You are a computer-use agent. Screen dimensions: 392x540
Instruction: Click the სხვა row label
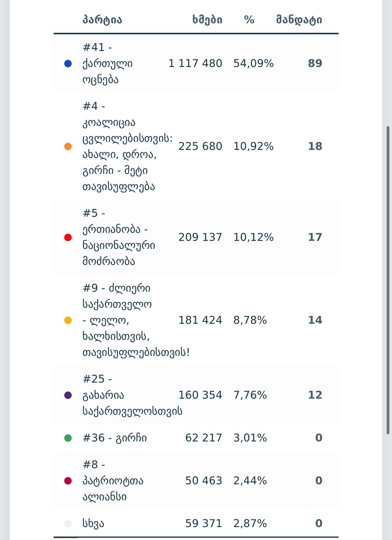coord(93,524)
